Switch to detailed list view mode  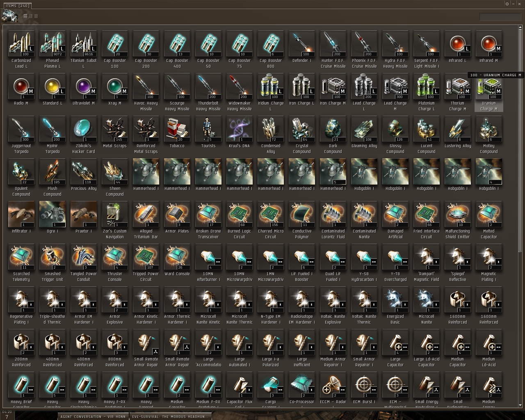[31, 16]
